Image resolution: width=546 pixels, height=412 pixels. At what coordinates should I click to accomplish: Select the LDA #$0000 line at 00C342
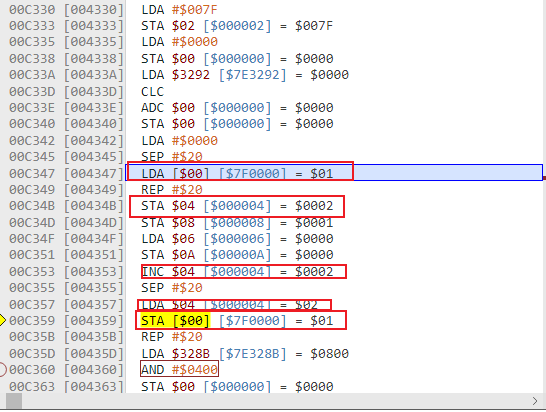pos(179,140)
